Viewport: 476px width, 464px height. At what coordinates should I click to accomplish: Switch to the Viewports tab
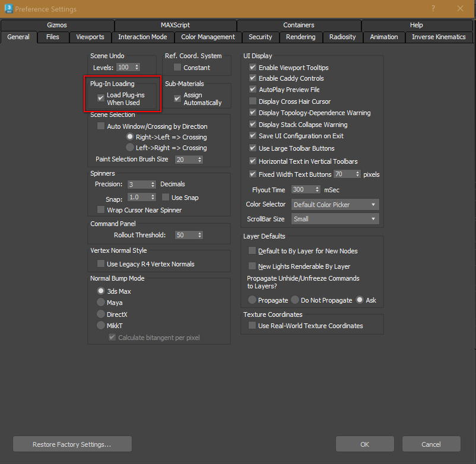90,37
